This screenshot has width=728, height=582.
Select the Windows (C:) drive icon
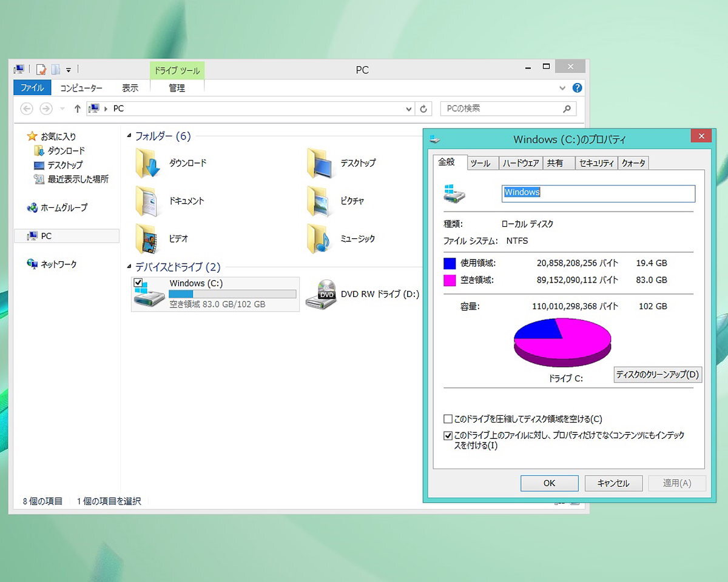(x=149, y=296)
